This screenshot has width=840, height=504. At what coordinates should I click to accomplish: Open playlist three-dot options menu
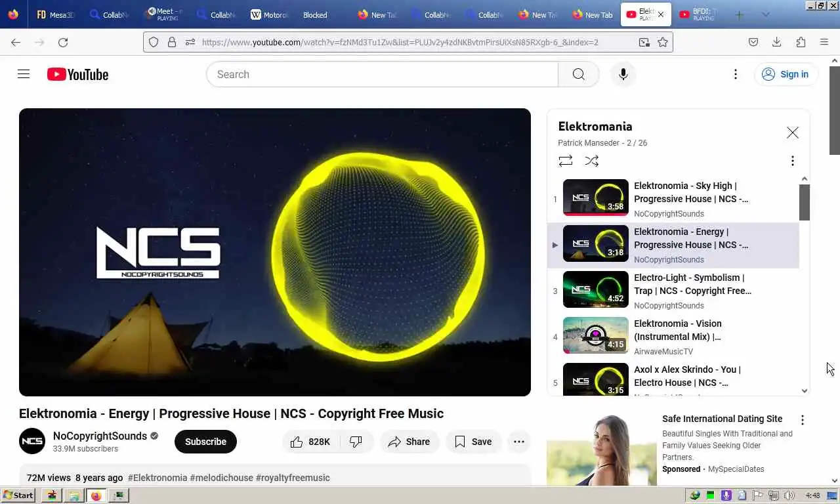point(793,161)
